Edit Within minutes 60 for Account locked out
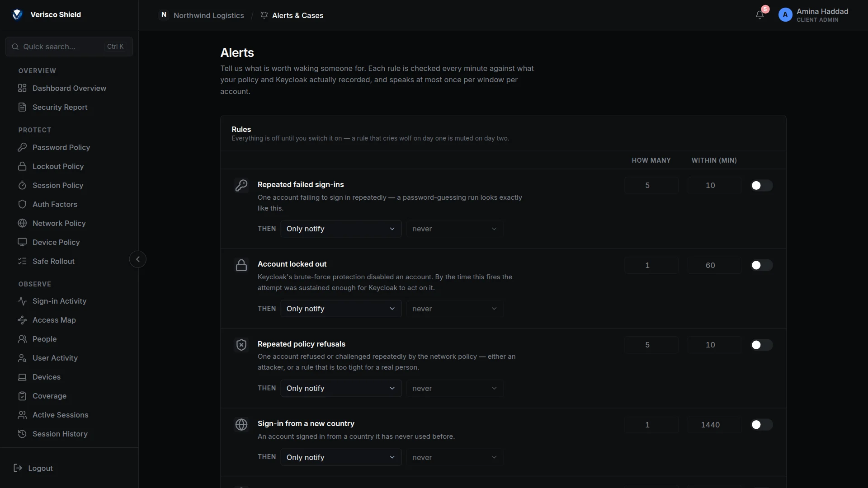This screenshot has height=488, width=868. click(x=714, y=265)
